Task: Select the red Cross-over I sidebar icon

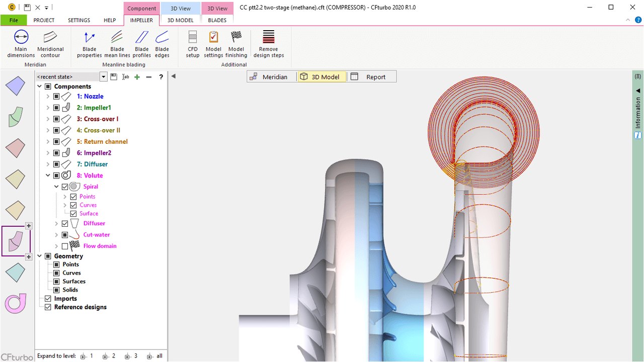Action: click(16, 148)
